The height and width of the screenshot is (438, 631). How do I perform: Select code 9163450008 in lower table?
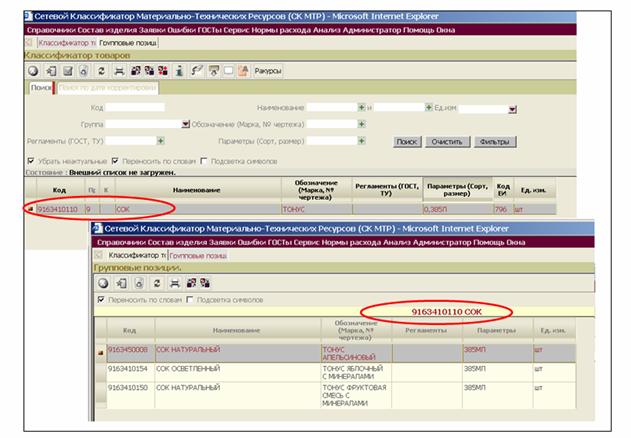pos(131,353)
